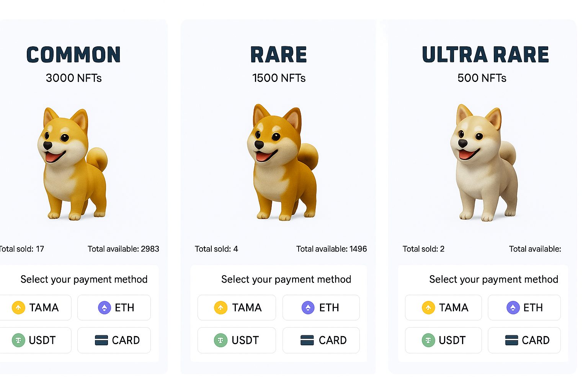Click Total sold 2 label

[x=423, y=249]
